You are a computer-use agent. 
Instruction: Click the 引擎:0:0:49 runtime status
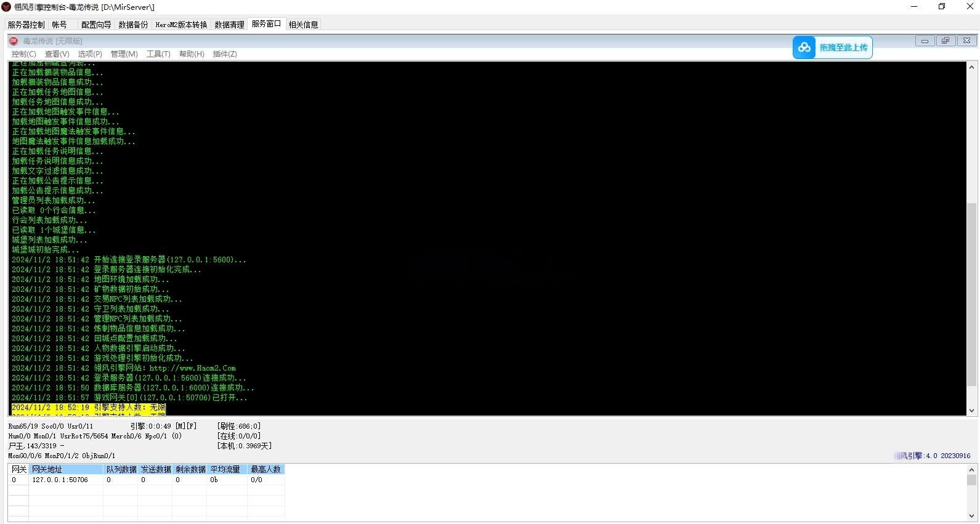click(163, 426)
